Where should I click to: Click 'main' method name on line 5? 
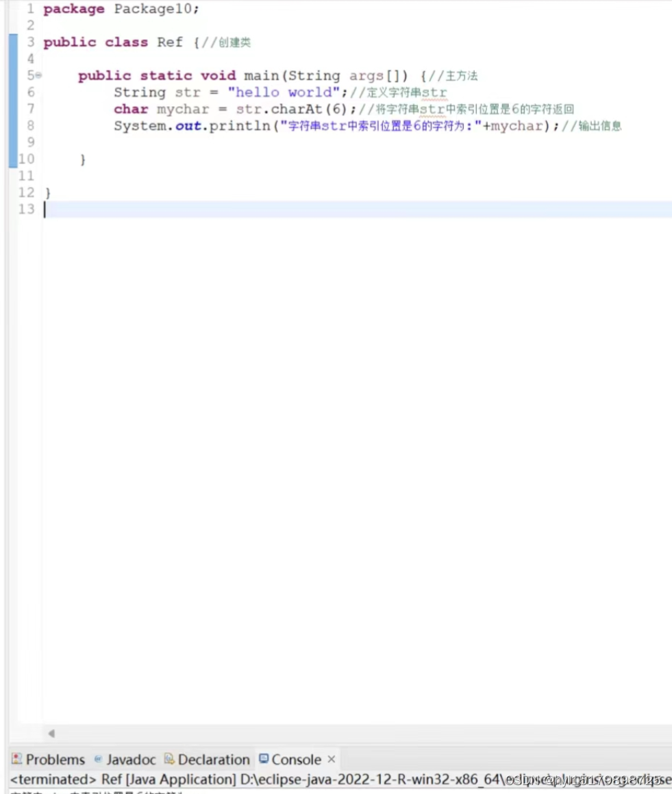coord(261,75)
